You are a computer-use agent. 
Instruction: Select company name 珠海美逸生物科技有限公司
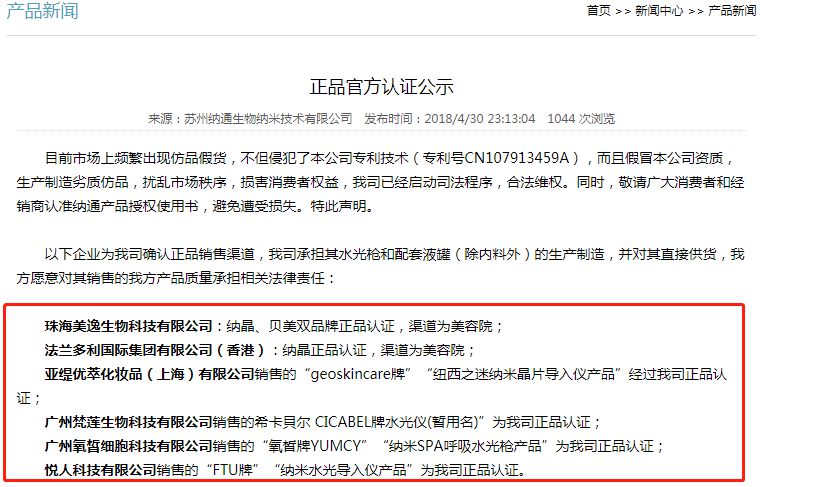pyautogui.click(x=129, y=326)
